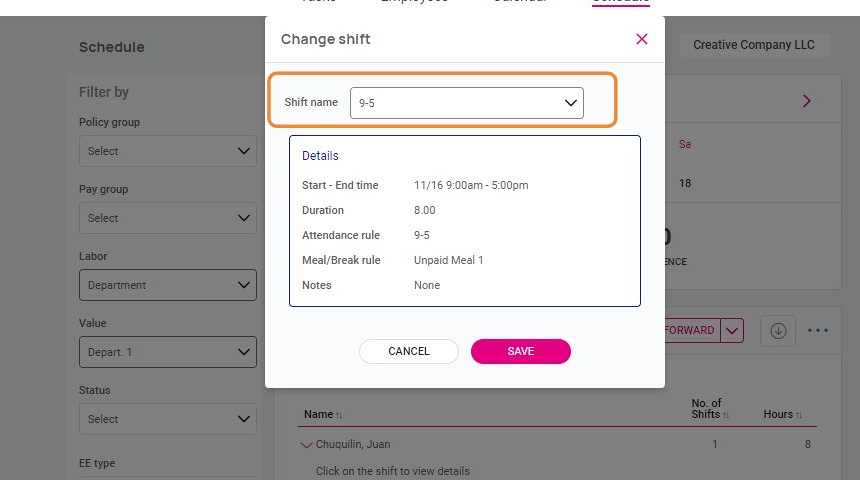Open the three-dot more options menu
The image size is (860, 480).
pyautogui.click(x=818, y=331)
